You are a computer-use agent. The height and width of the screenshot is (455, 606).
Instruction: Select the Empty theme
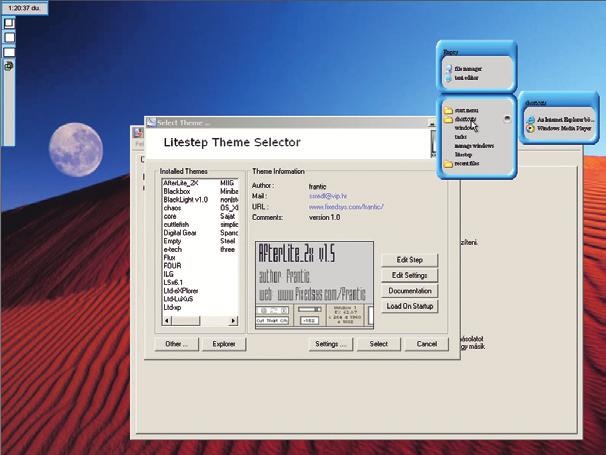172,241
